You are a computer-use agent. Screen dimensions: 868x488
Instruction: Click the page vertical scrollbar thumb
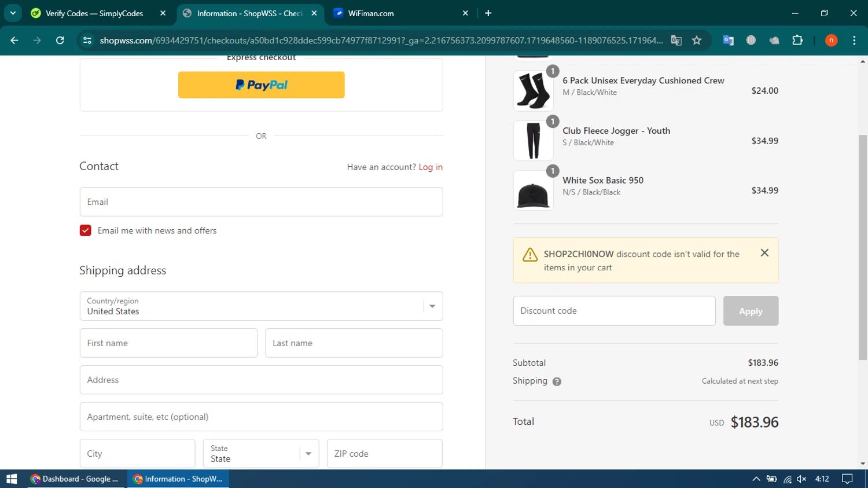863,247
